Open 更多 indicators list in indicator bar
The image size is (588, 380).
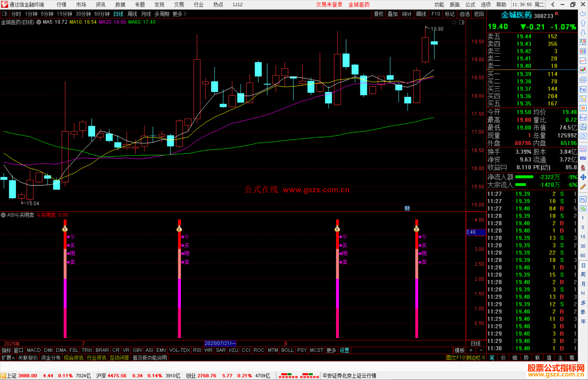point(331,350)
